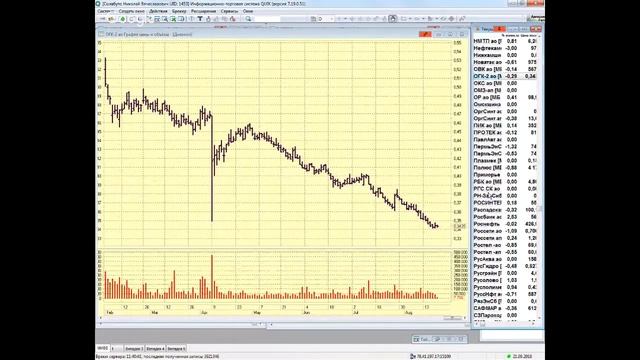Click the quotes table scroll-down arrow
Viewport: 640px width, 360px height.
[x=540, y=318]
